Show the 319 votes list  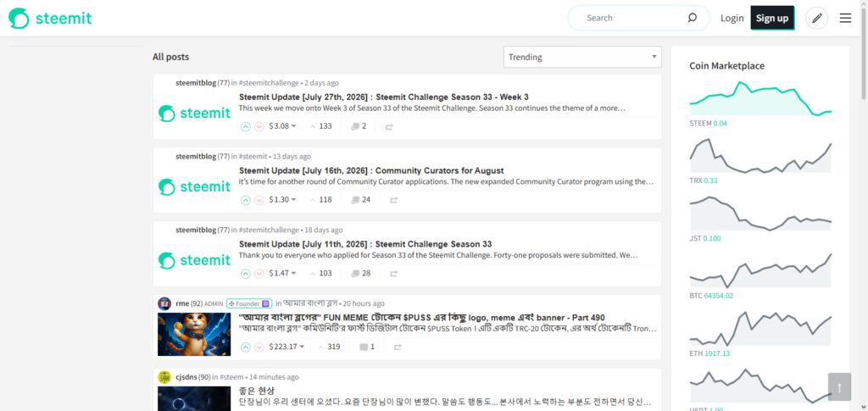(330, 347)
